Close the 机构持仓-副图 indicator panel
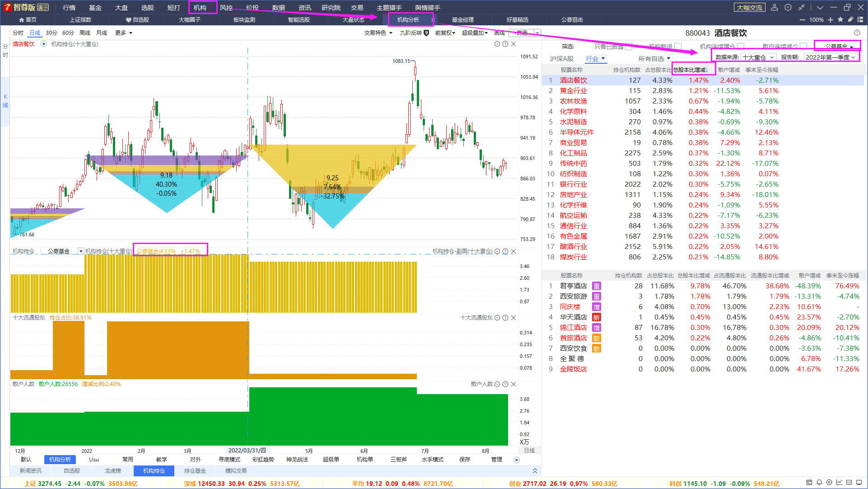The image size is (868, 489). pos(513,251)
